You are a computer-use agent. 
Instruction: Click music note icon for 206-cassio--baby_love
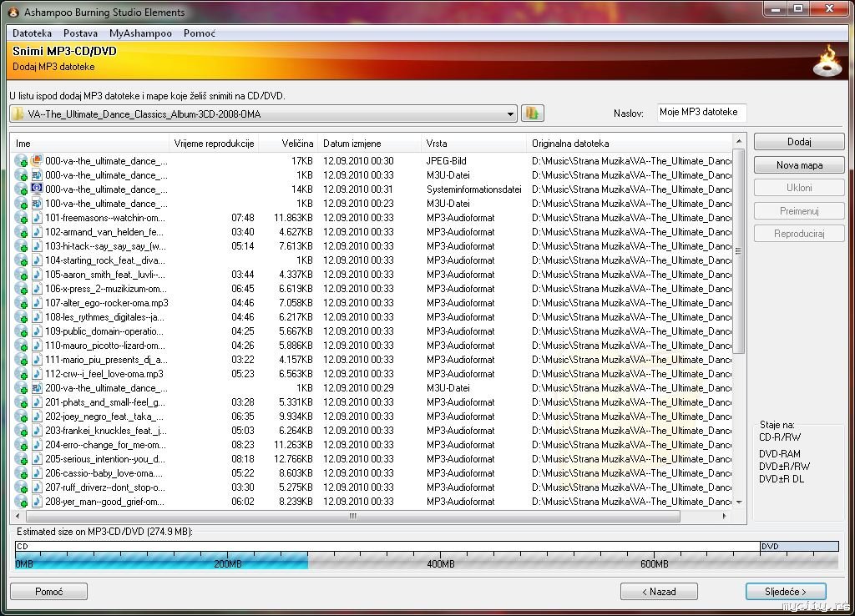click(x=37, y=472)
